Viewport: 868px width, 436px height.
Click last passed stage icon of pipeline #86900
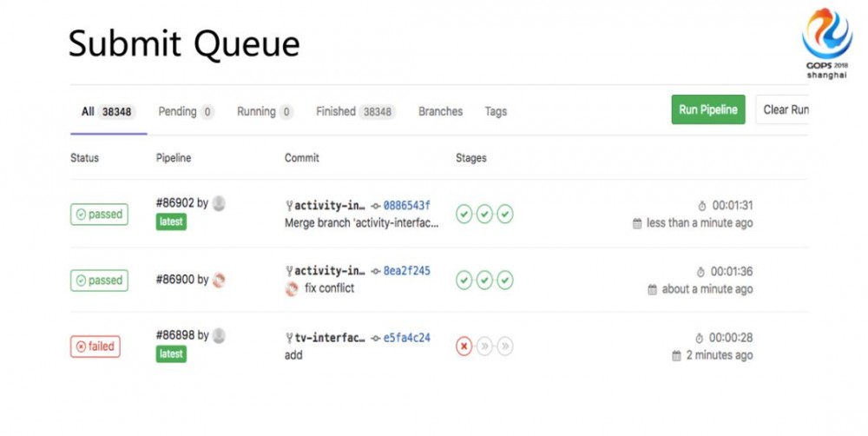coord(505,280)
